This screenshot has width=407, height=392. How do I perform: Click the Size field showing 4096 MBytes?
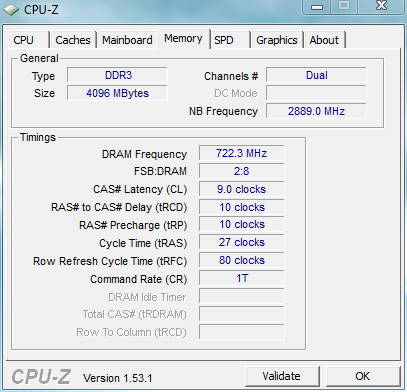117,93
